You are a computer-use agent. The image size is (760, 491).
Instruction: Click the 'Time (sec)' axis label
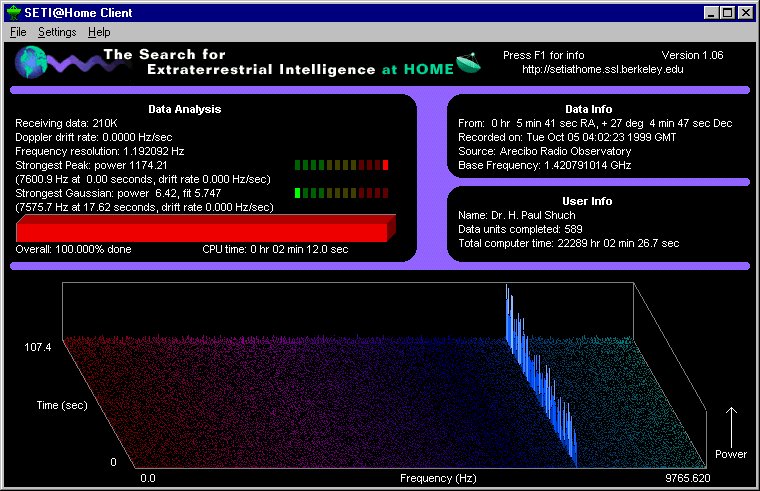[x=62, y=405]
